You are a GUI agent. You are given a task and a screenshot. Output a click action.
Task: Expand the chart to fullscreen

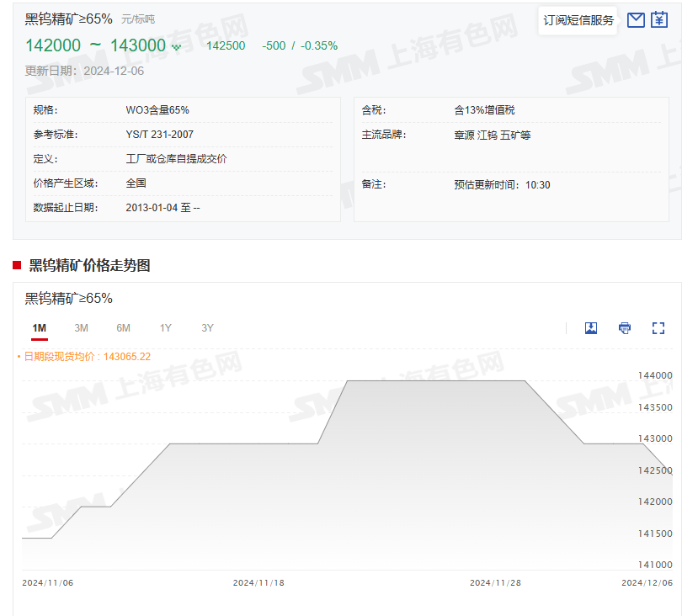click(x=658, y=328)
